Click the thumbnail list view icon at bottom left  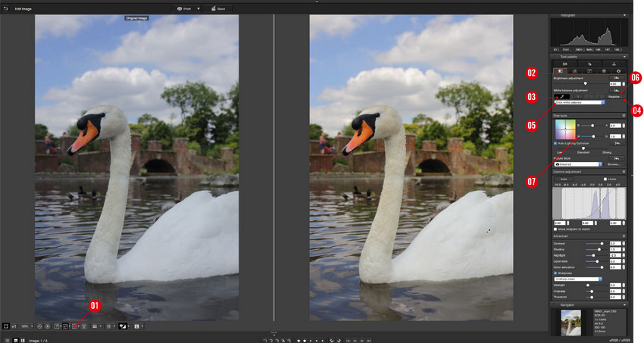[x=8, y=341]
